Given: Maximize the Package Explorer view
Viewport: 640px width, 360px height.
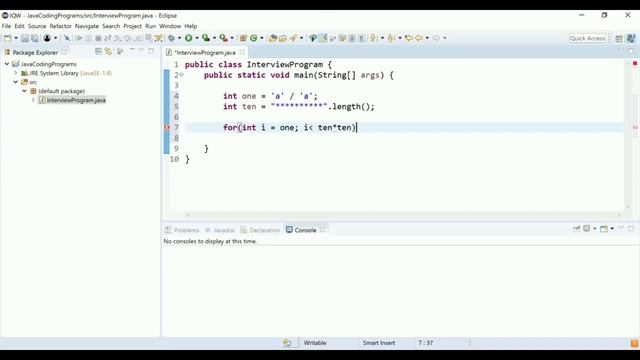Looking at the screenshot, I should pos(151,51).
